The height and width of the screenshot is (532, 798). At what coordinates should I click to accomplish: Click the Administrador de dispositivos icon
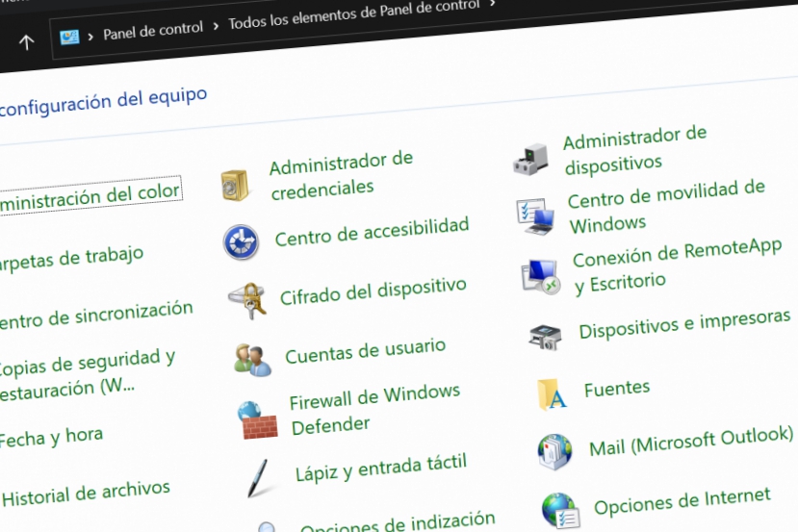(x=529, y=158)
